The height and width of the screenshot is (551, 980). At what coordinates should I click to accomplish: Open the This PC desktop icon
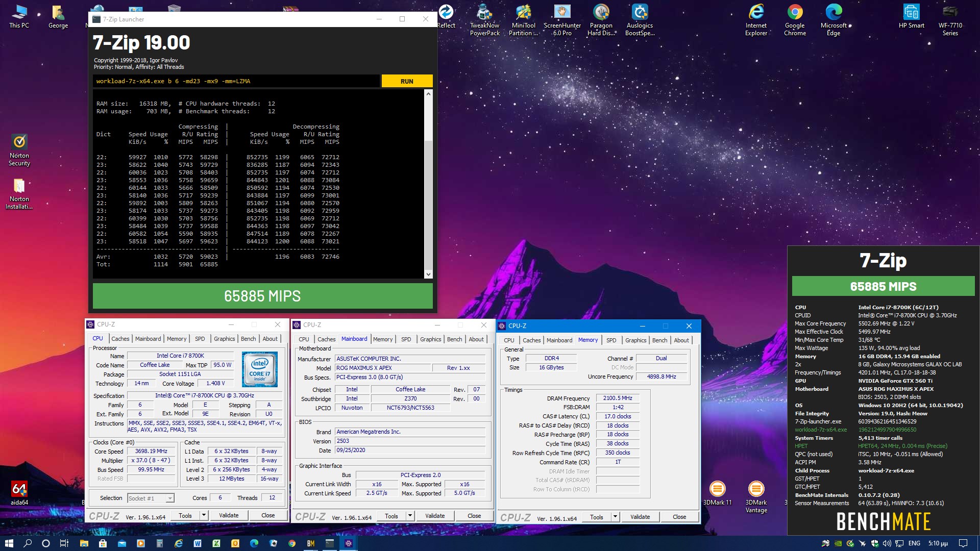pyautogui.click(x=19, y=16)
